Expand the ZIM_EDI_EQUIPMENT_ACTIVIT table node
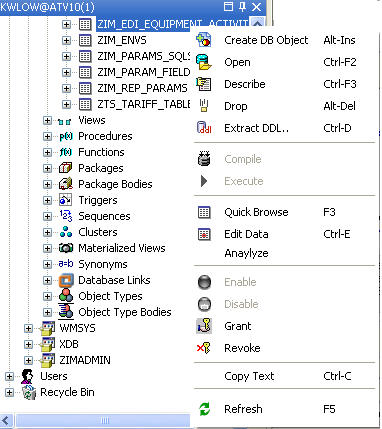The height and width of the screenshot is (429, 382). coord(66,24)
